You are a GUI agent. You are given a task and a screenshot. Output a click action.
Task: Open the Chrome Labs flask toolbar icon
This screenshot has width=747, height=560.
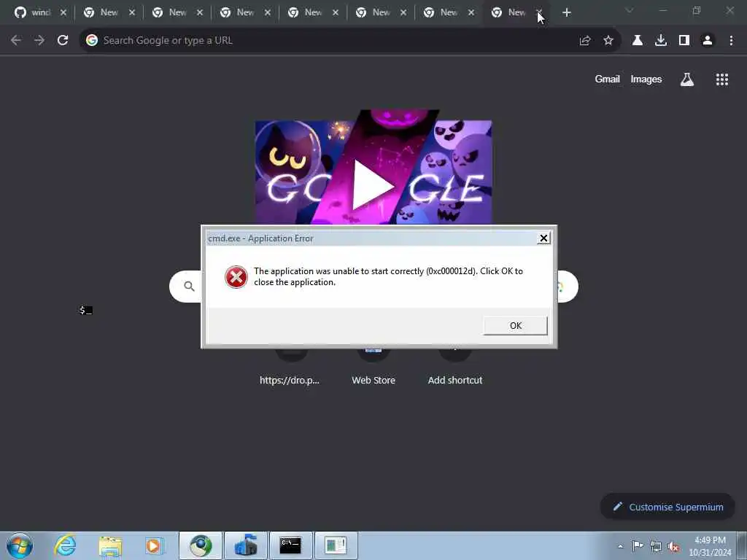[x=638, y=41]
